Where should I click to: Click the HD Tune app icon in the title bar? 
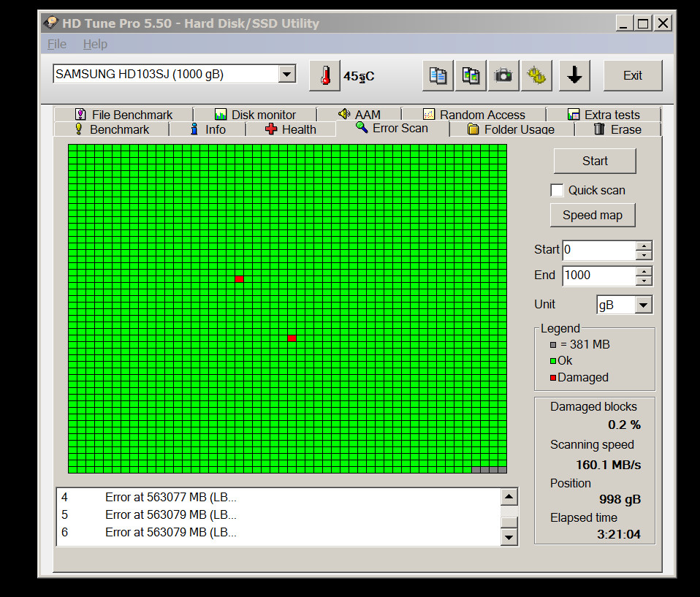pyautogui.click(x=51, y=23)
